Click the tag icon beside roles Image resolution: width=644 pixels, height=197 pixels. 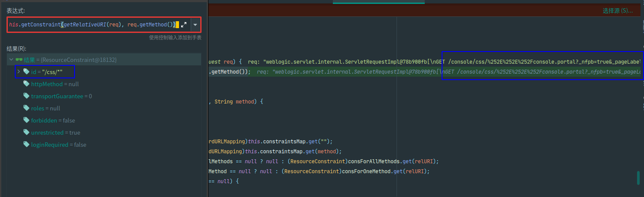[x=26, y=108]
